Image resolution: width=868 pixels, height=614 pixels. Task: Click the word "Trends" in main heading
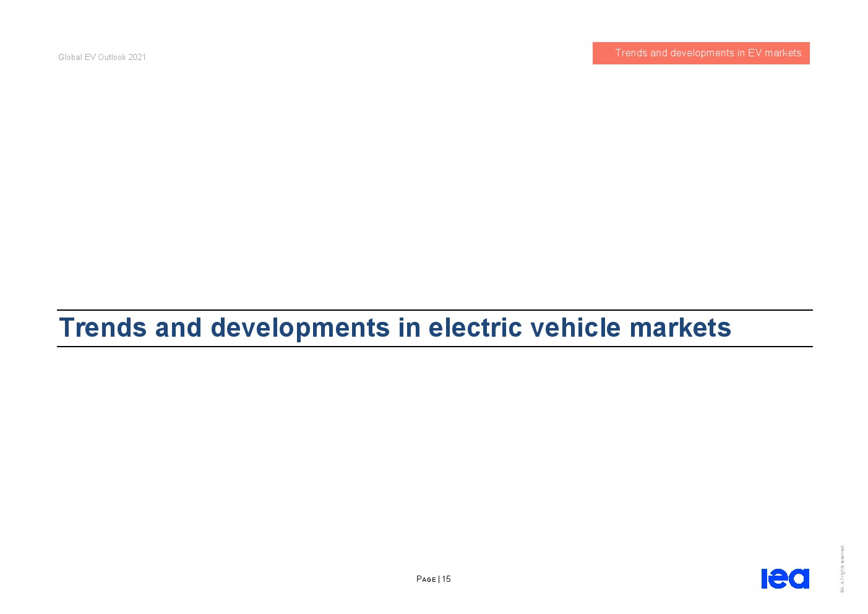tap(103, 328)
